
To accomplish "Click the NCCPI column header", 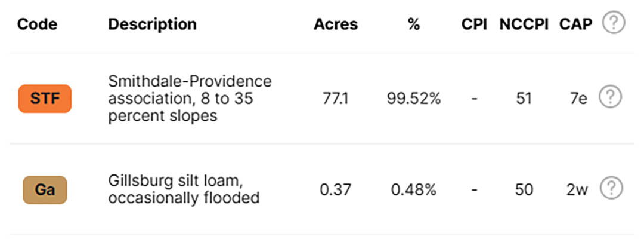I will click(x=524, y=24).
